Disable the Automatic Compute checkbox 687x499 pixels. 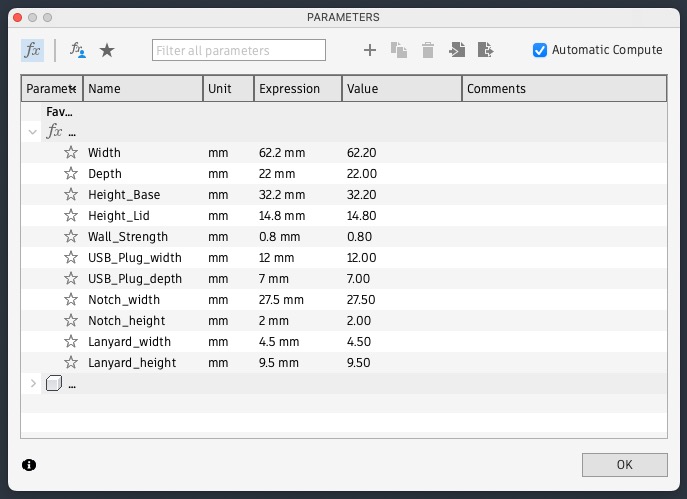[540, 50]
